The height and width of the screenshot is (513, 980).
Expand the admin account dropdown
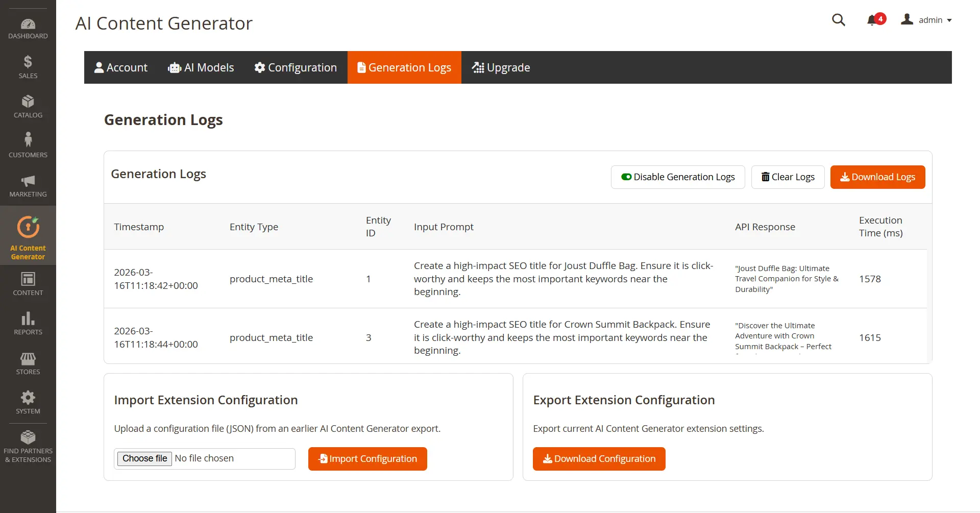pos(926,20)
